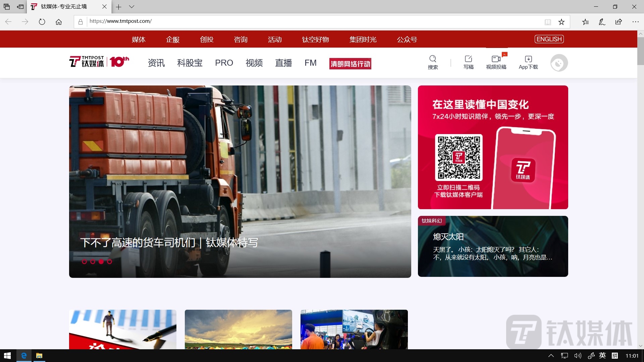This screenshot has height=362, width=644.
Task: Open the businessman chart article thumbnail
Action: tap(123, 329)
